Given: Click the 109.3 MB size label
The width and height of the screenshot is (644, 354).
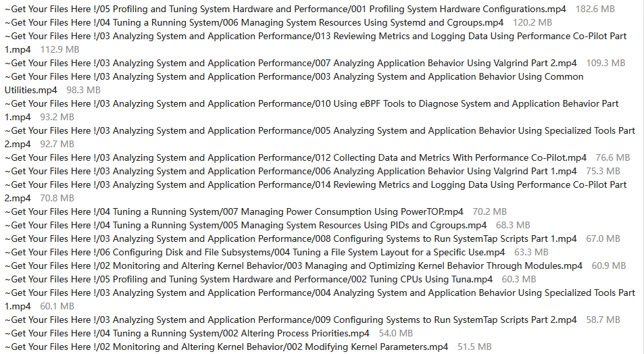Looking at the screenshot, I should (x=605, y=64).
